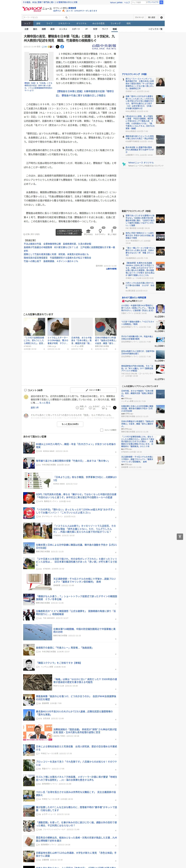Screen dimensions: 186x868
Task: Expand comments with もっと見る(38件) button
Action: click(70, 424)
